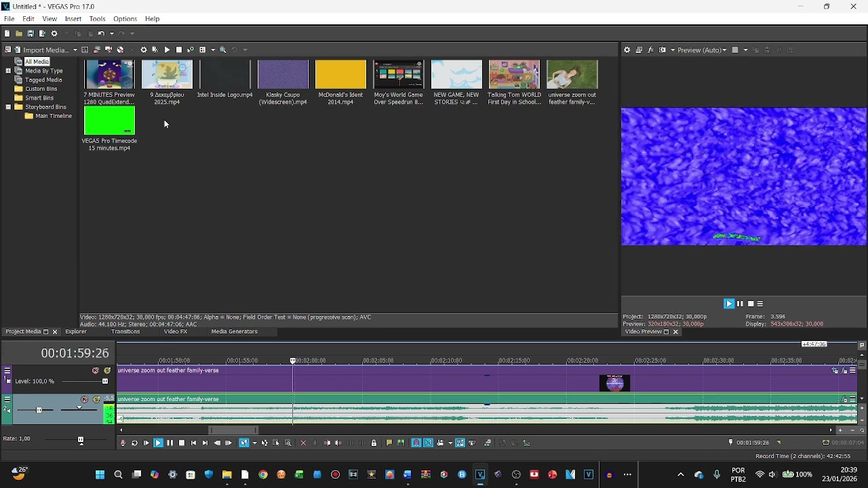Viewport: 868px width, 488px height.
Task: Switch to the Transitions tab
Action: click(x=125, y=332)
